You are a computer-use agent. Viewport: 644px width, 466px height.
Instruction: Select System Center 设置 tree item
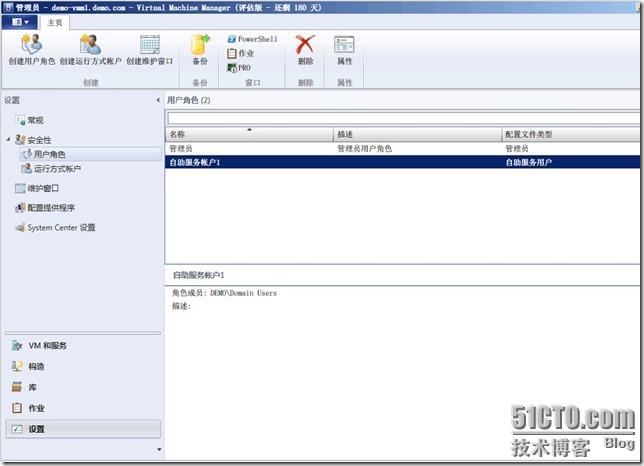55,227
